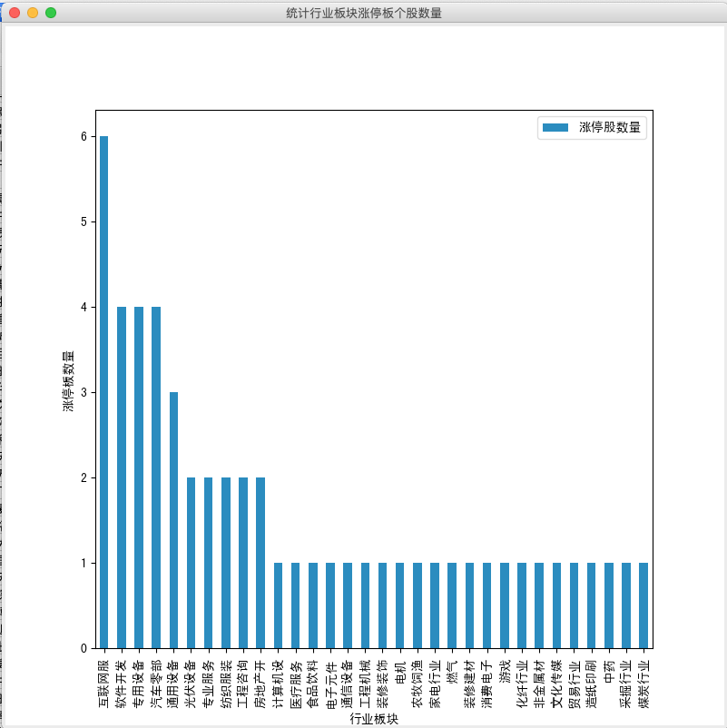Click the x-axis label 消费电子
Screen dimensions: 727x728
coord(487,684)
